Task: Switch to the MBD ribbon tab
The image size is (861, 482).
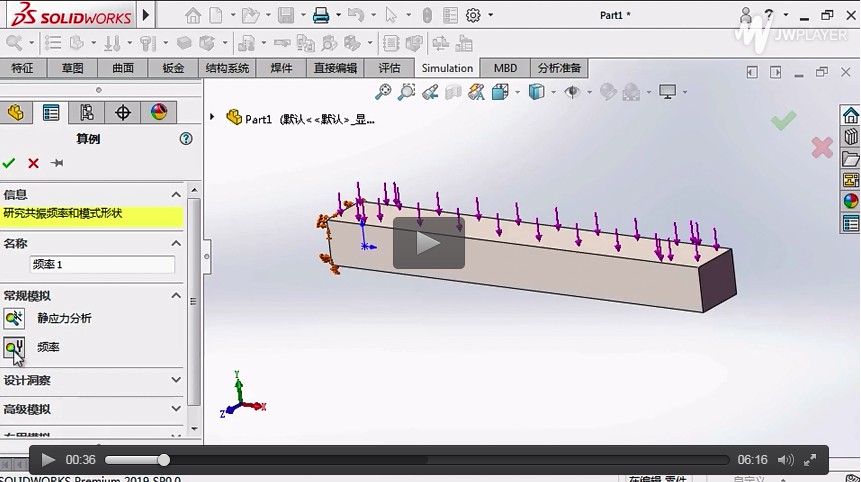Action: (505, 68)
